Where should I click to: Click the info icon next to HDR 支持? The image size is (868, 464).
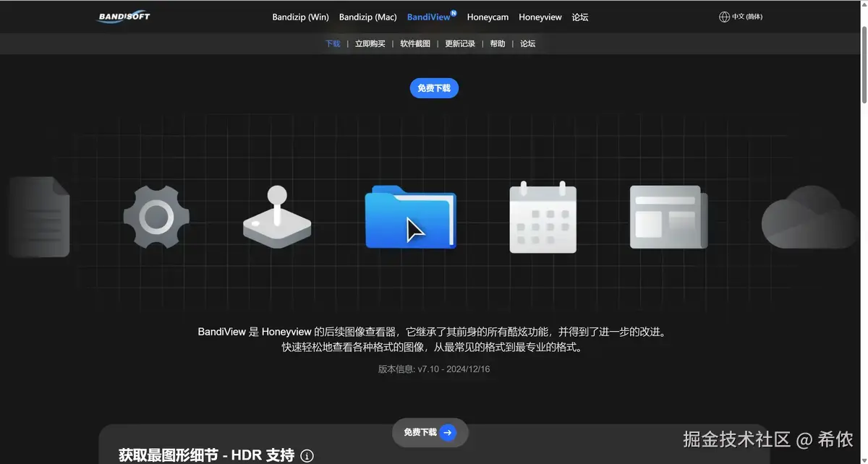307,456
